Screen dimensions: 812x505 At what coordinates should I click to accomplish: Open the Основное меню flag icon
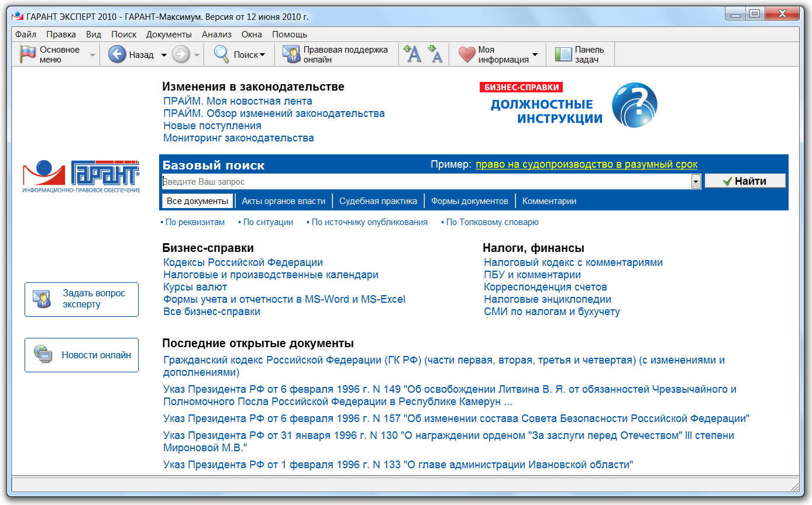pyautogui.click(x=28, y=54)
